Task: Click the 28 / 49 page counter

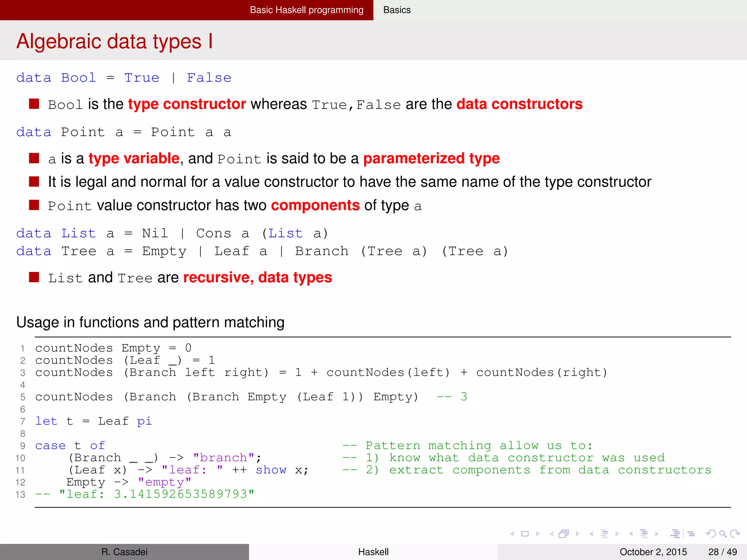Action: coord(723,552)
